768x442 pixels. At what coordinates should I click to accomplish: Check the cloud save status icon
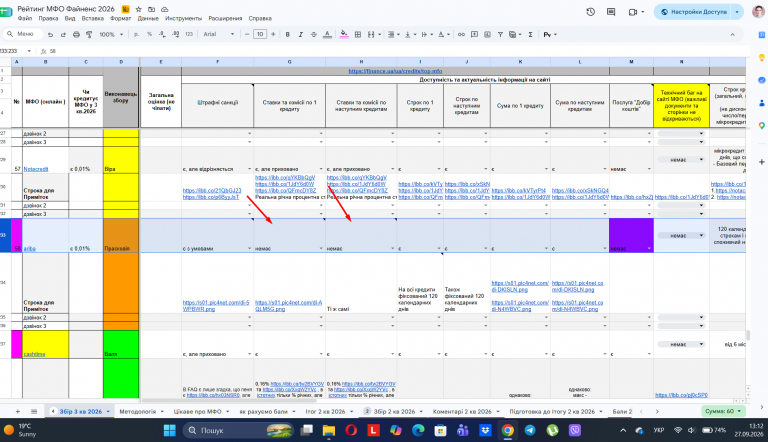165,9
